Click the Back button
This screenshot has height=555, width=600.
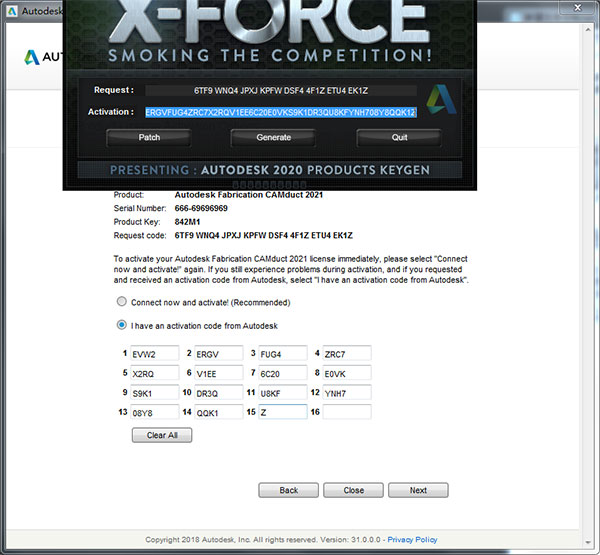(x=289, y=490)
